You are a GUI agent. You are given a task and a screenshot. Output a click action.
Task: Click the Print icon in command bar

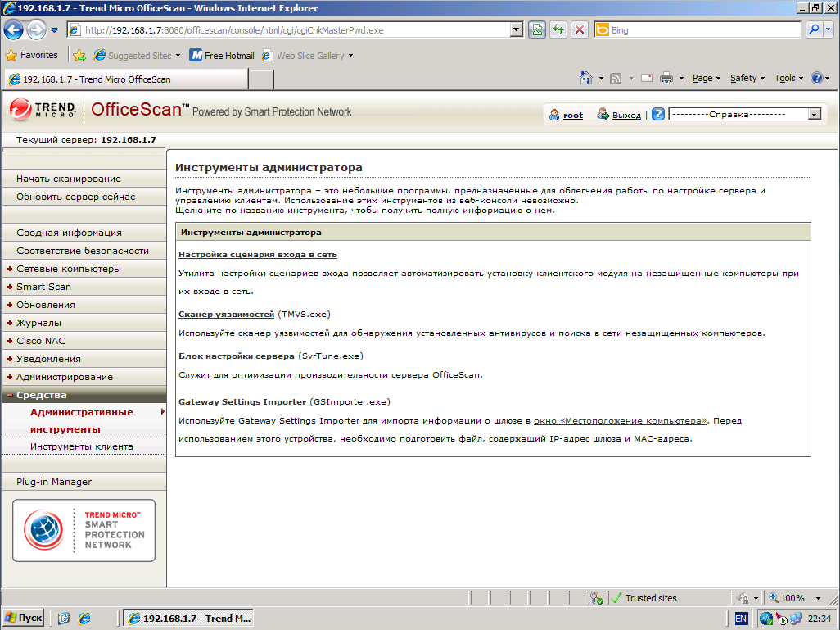(x=666, y=79)
